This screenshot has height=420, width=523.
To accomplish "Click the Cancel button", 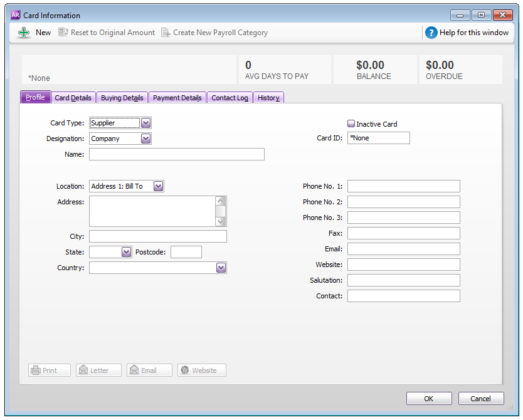I will coord(480,399).
